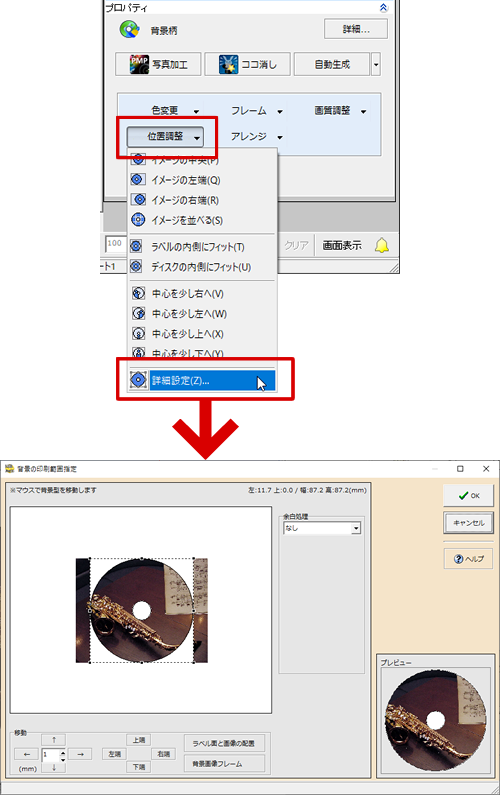The image size is (500, 795).
Task: Expand the arrow beside 自動生成
Action: pyautogui.click(x=376, y=64)
